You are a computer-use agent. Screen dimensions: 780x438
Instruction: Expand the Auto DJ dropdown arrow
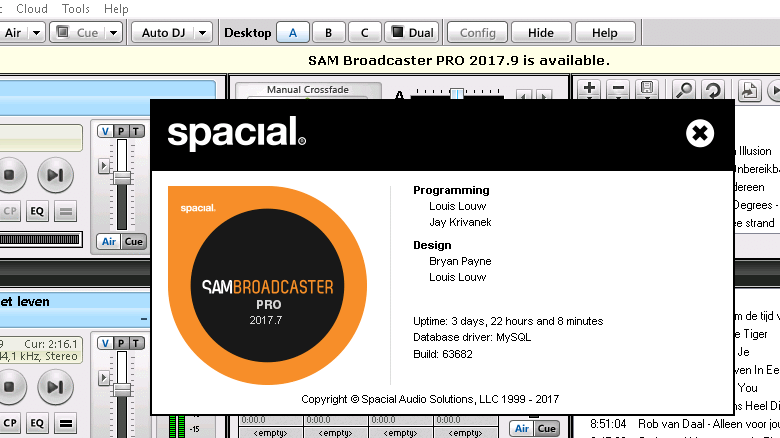[x=202, y=33]
